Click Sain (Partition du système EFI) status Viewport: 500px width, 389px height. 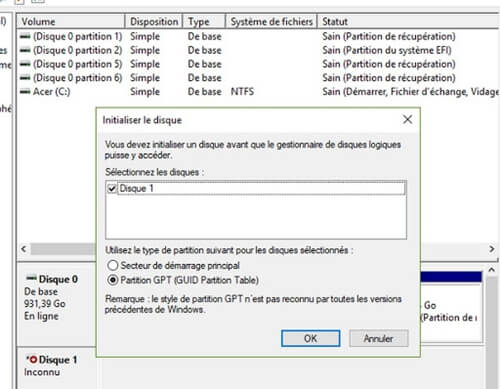point(387,50)
